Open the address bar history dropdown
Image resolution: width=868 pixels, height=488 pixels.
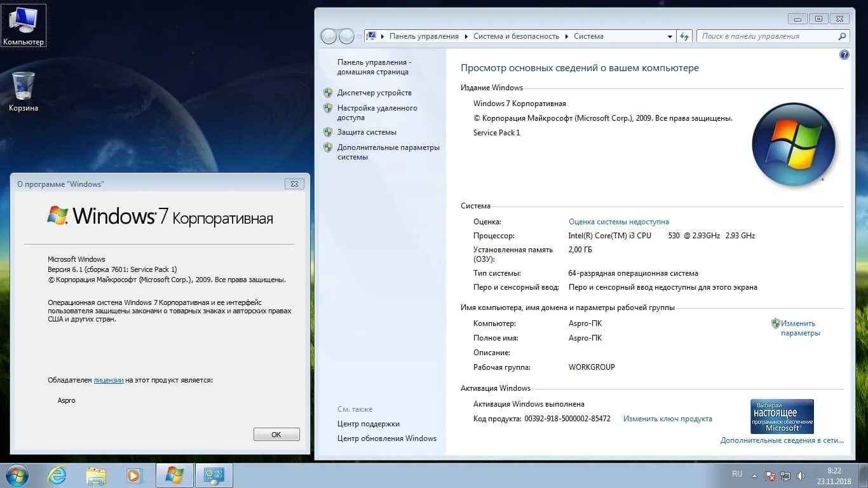670,36
